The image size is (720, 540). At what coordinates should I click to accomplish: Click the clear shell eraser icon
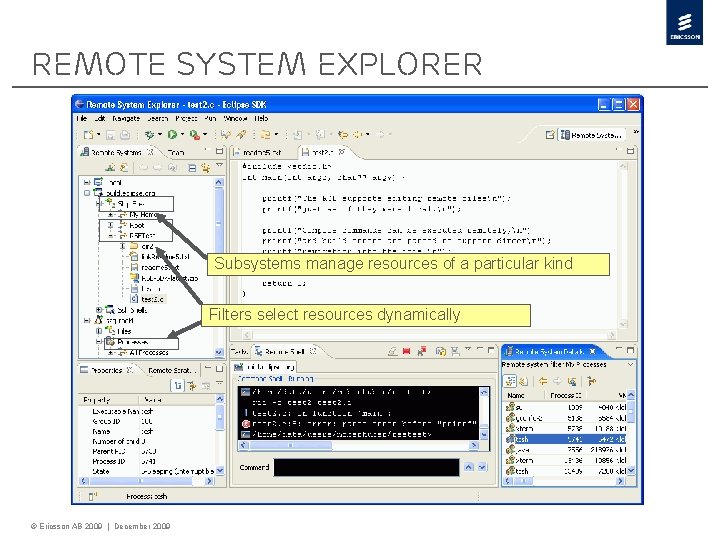coord(393,352)
